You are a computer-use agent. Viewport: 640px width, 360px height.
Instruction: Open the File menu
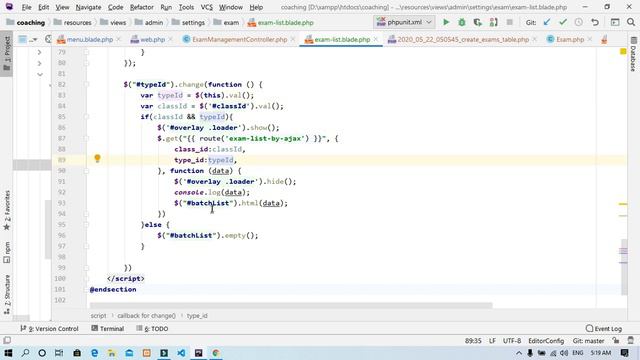pos(26,7)
